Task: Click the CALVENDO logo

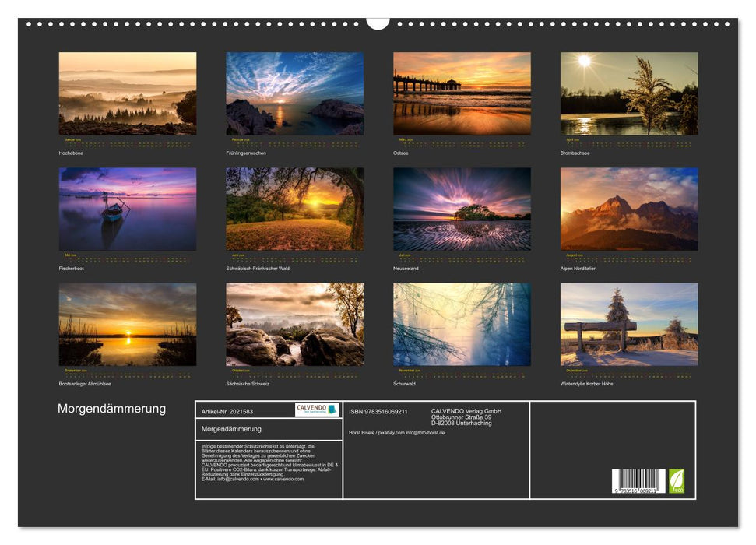Action: coord(317,410)
